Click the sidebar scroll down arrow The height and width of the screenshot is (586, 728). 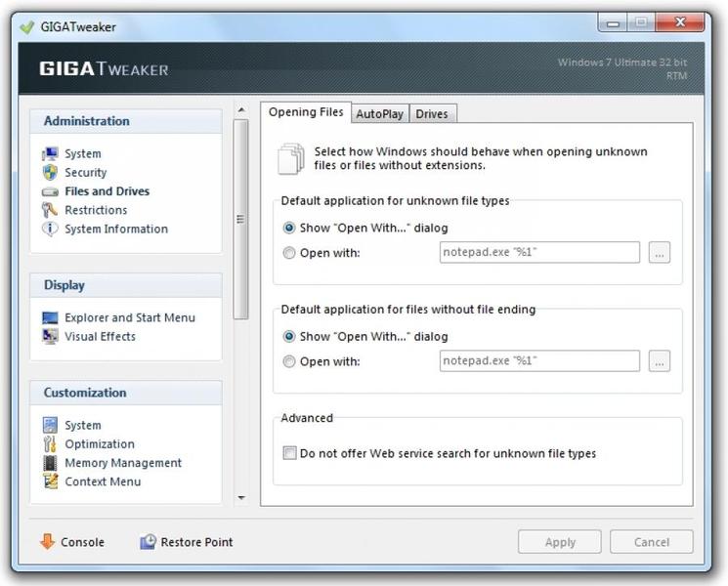coord(241,497)
